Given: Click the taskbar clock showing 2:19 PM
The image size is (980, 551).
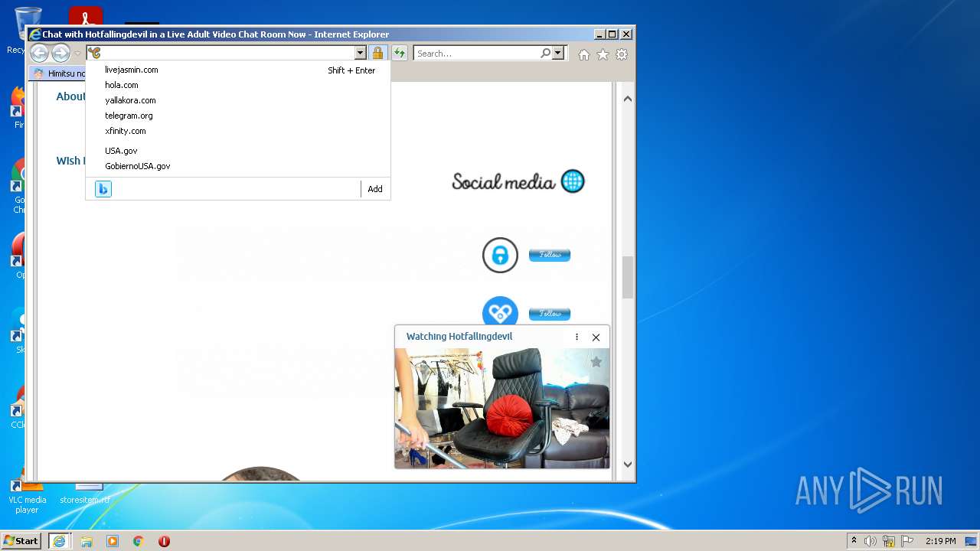Looking at the screenshot, I should [x=940, y=541].
